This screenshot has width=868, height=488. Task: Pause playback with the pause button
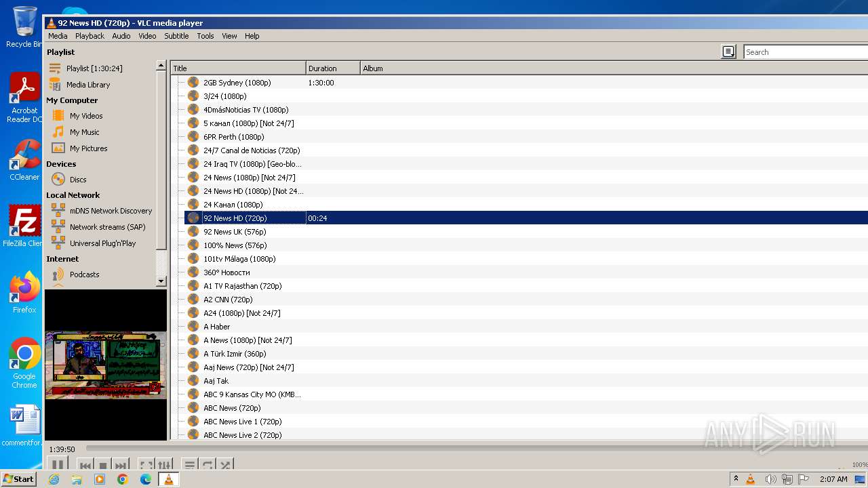(x=58, y=465)
